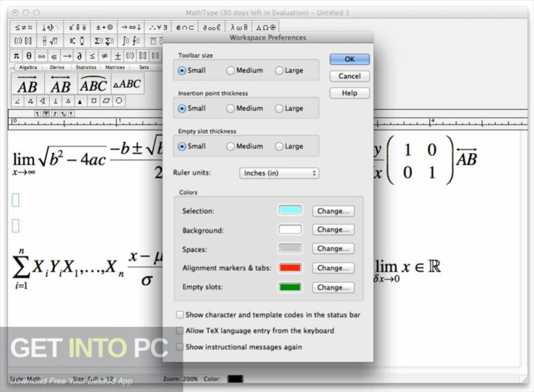Viewport: 534px width, 392px height.
Task: Open the lowercase Greek palette (λωθ)
Action: tap(238, 27)
